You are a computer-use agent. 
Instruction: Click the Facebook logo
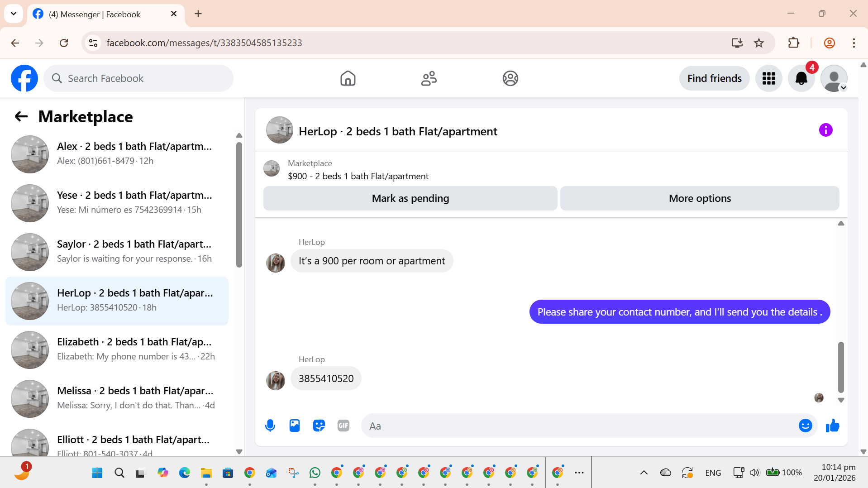[24, 78]
